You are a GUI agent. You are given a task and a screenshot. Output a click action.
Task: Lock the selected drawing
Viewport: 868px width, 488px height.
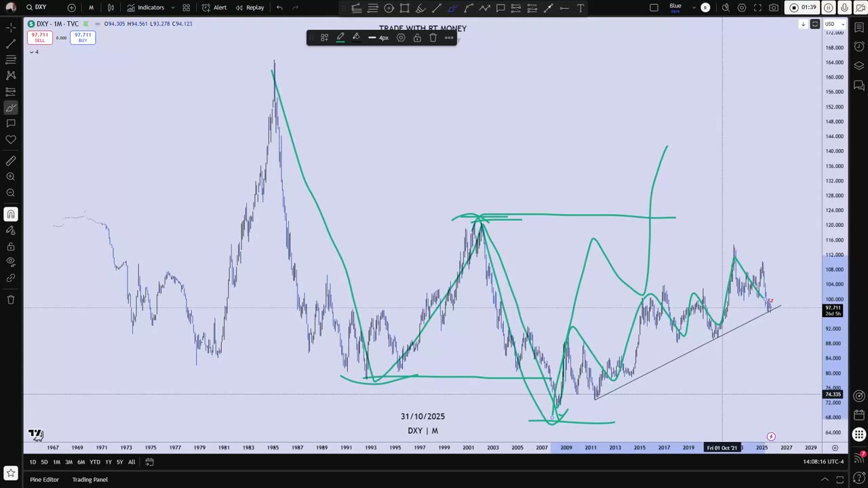[x=417, y=38]
